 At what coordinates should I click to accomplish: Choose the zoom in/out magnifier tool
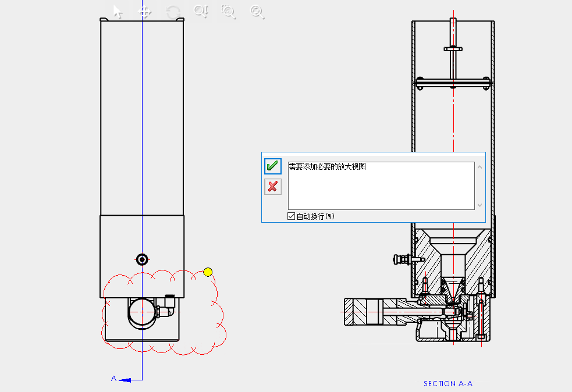pos(201,11)
